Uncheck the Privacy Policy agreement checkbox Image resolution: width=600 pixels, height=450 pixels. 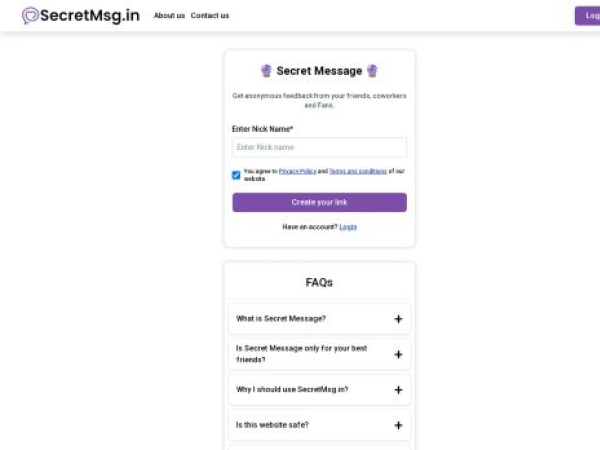pos(236,175)
